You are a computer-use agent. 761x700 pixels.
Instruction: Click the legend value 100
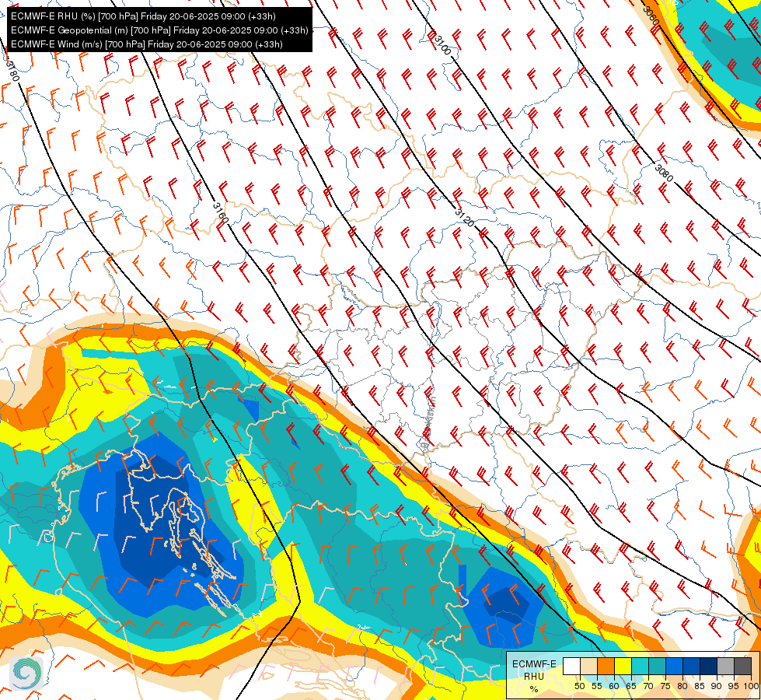[751, 686]
